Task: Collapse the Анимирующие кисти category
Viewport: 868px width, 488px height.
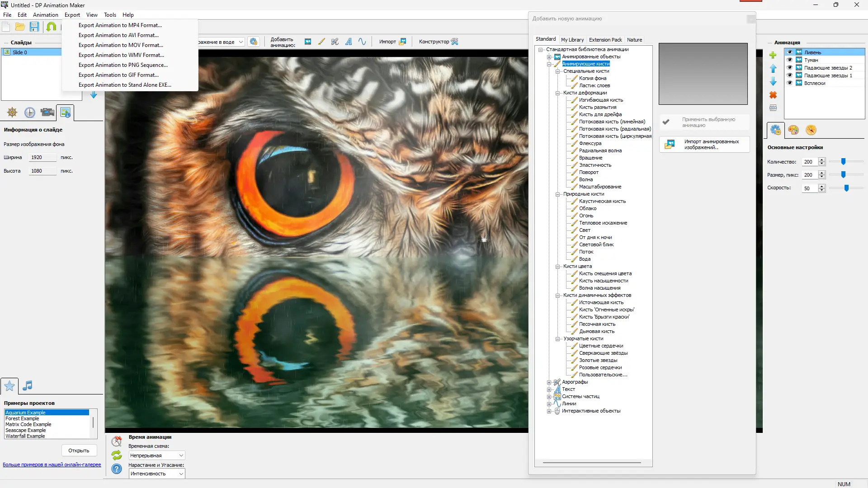Action: click(x=549, y=64)
